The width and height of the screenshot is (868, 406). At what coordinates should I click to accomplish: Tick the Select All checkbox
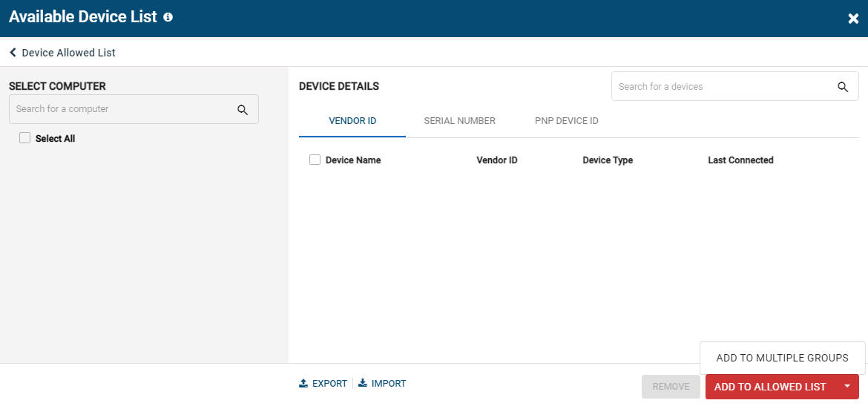pyautogui.click(x=25, y=138)
